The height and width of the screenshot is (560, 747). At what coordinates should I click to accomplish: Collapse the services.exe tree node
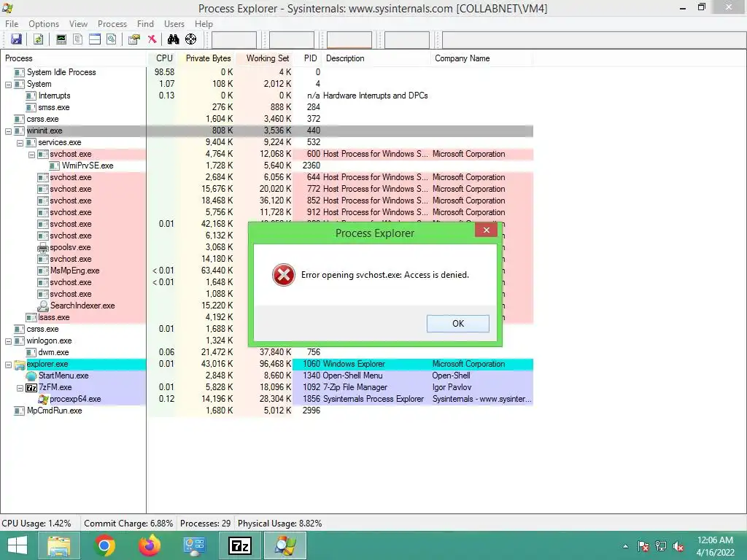[20, 143]
